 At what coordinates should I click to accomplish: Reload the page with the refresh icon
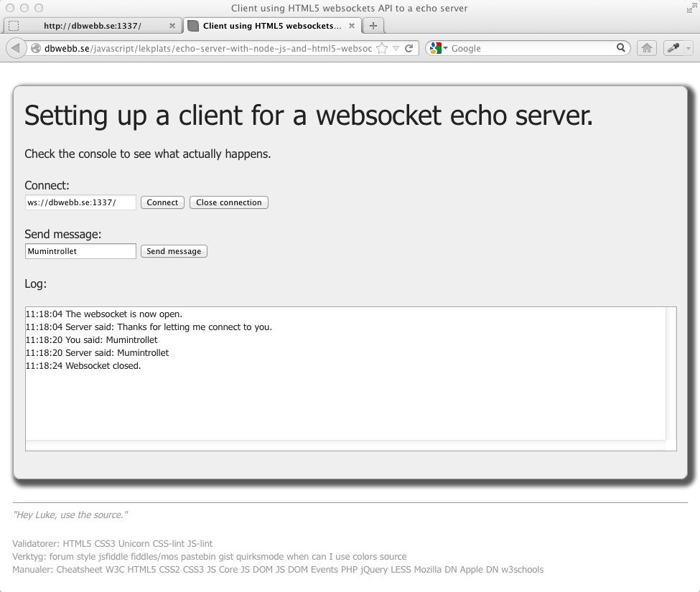pyautogui.click(x=409, y=48)
